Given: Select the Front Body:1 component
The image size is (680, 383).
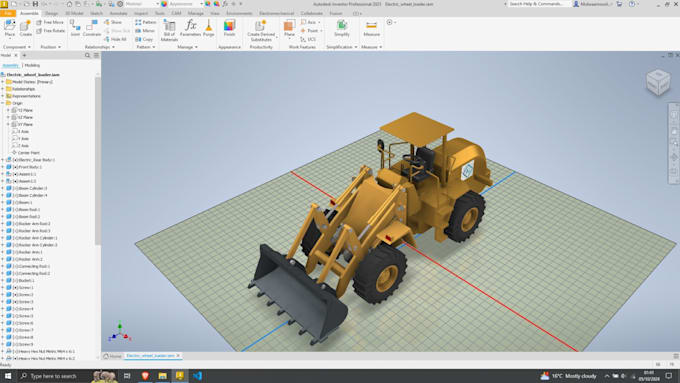Looking at the screenshot, I should click(27, 167).
